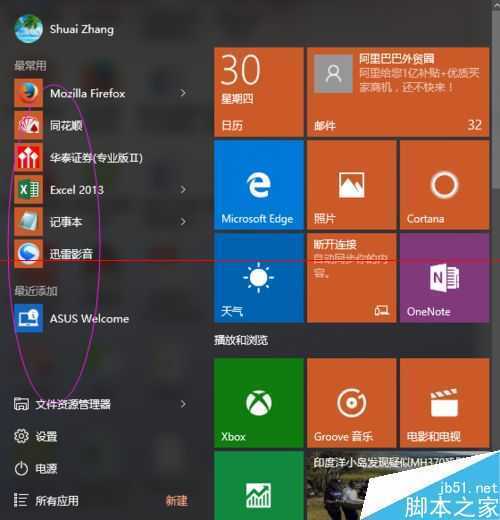
Task: Open the 照片 photos tile
Action: pyautogui.click(x=352, y=185)
